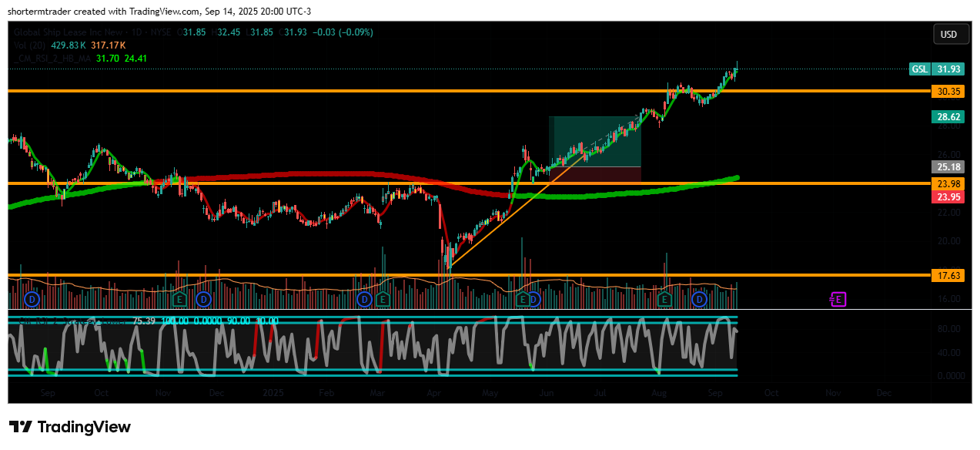Screen dimensions: 980x450
Task: Open the USD currency selector
Action: point(948,35)
